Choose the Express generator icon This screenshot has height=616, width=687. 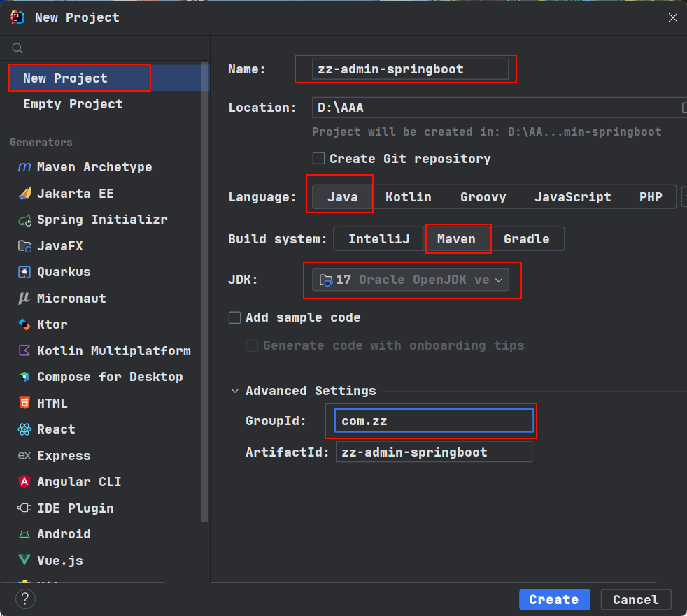tap(24, 456)
